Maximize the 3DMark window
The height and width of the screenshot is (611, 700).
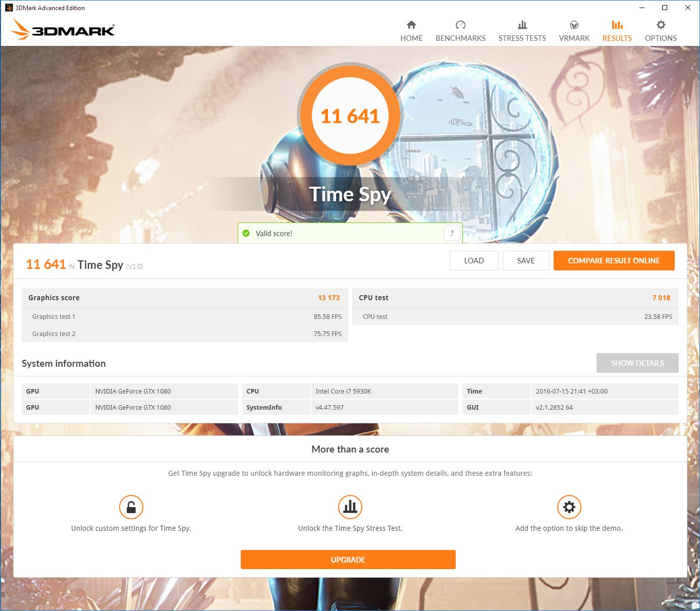pyautogui.click(x=665, y=8)
